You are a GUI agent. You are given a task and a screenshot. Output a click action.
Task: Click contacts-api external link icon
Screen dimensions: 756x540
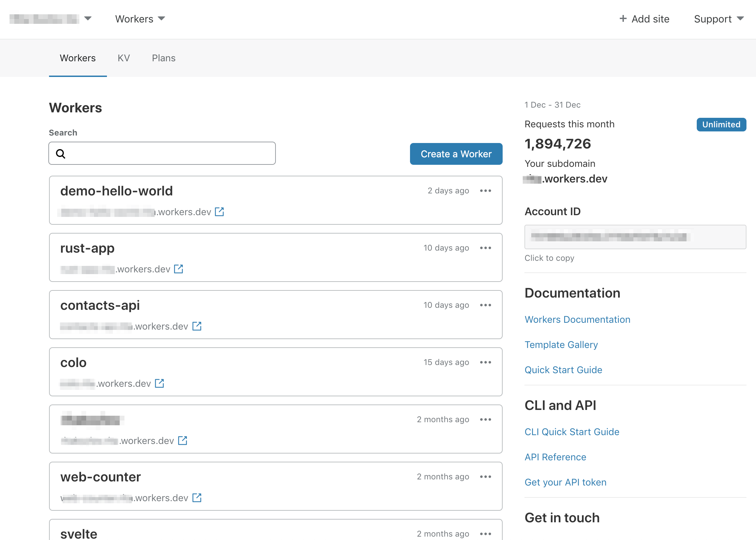[x=197, y=326]
